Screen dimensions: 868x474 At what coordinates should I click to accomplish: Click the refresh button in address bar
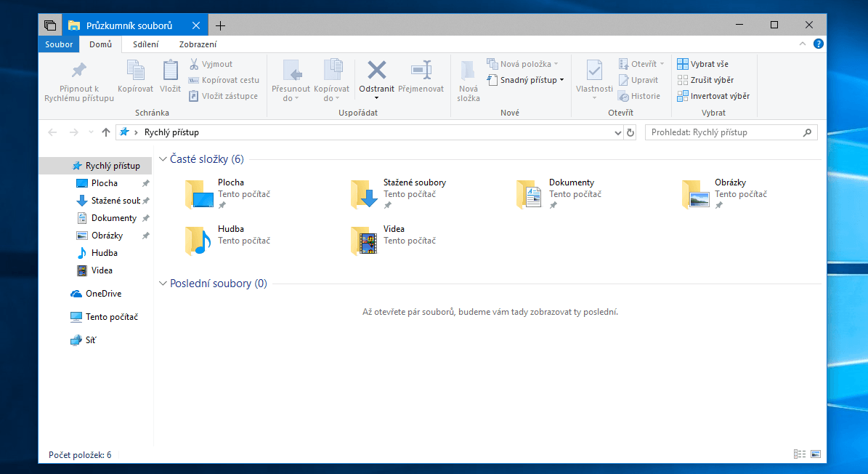[630, 132]
